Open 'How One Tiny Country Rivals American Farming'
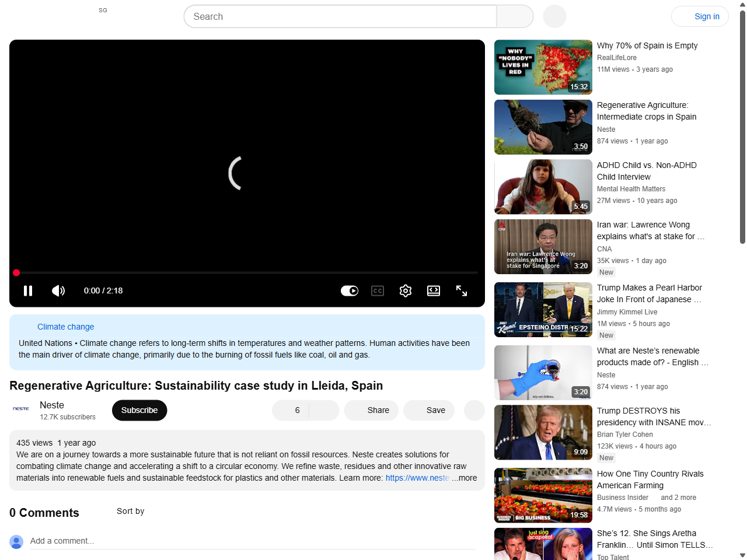Screen dimensions: 747x560 click(650, 480)
